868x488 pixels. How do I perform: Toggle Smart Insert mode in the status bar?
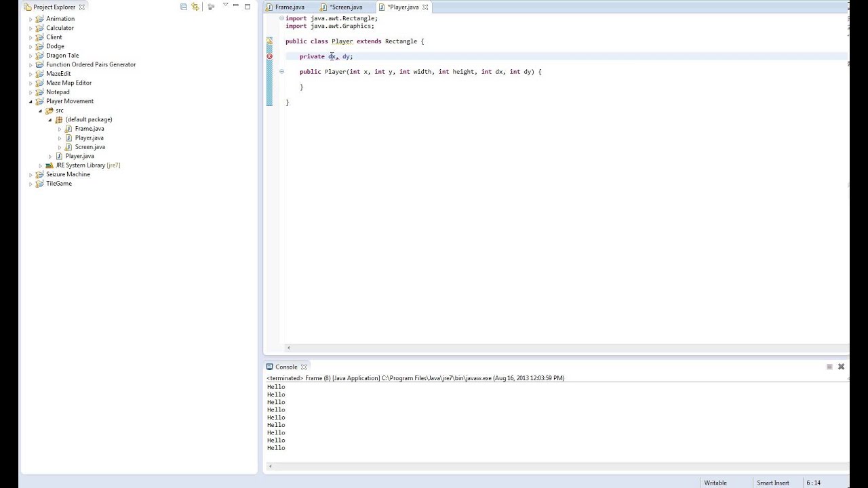click(x=773, y=482)
